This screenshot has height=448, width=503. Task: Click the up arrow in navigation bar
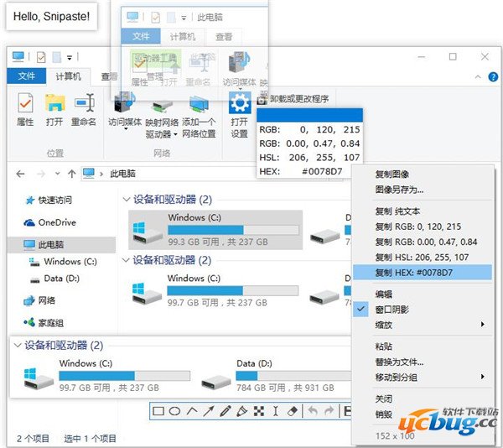[x=72, y=174]
